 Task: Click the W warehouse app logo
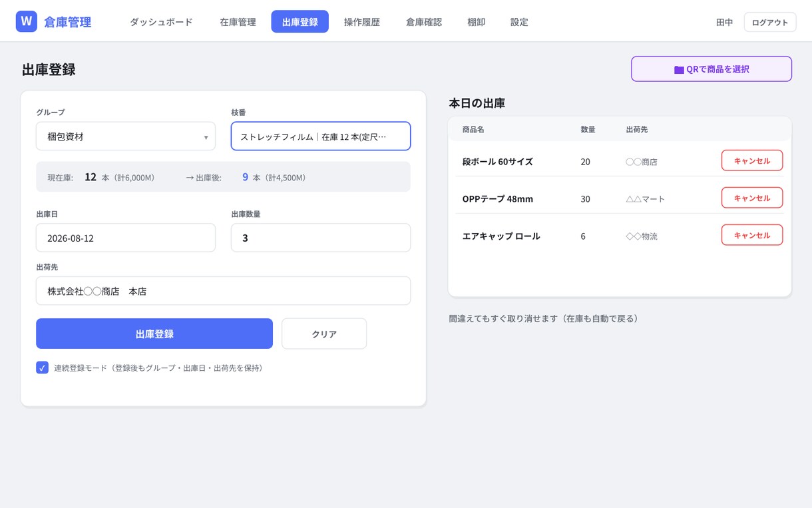[x=27, y=21]
